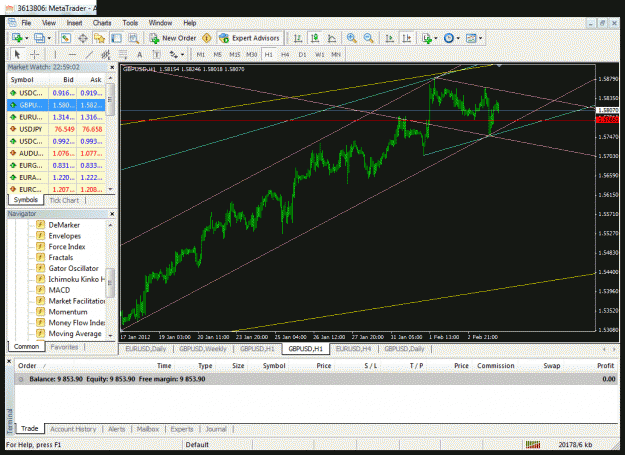Open the Insert menu
Screen dimensions: 625x455
[x=74, y=23]
